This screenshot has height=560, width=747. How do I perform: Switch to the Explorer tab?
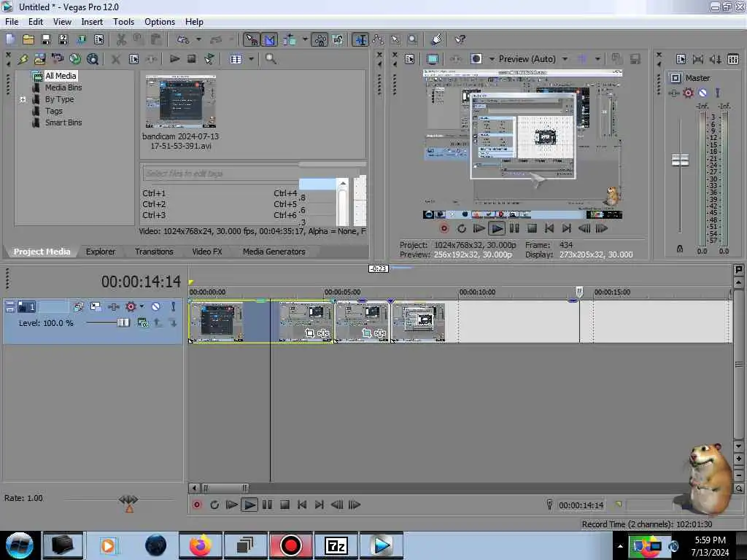pyautogui.click(x=101, y=252)
